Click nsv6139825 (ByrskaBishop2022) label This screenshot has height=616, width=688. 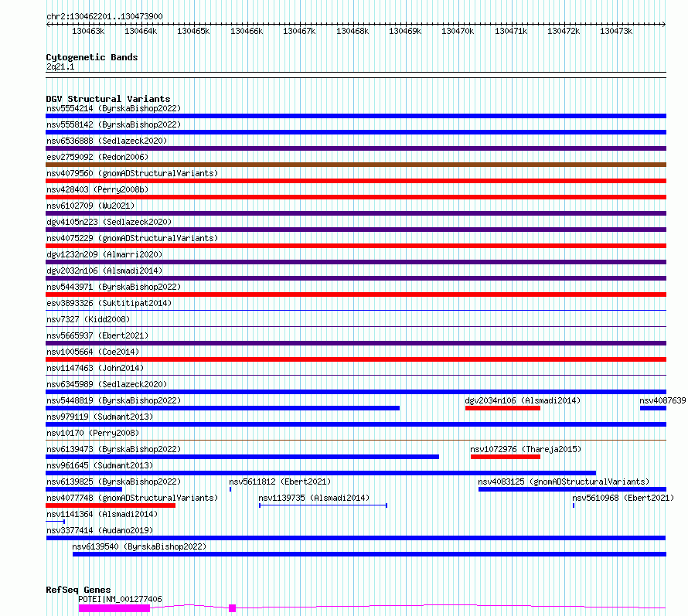114,482
